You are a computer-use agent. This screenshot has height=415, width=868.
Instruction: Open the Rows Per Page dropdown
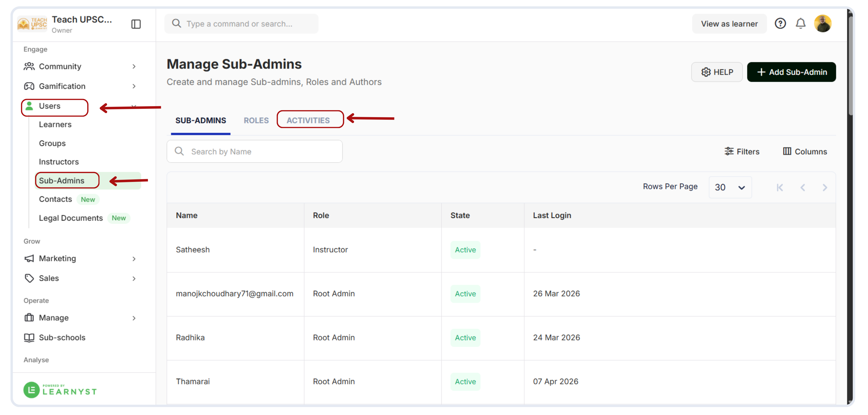tap(730, 187)
